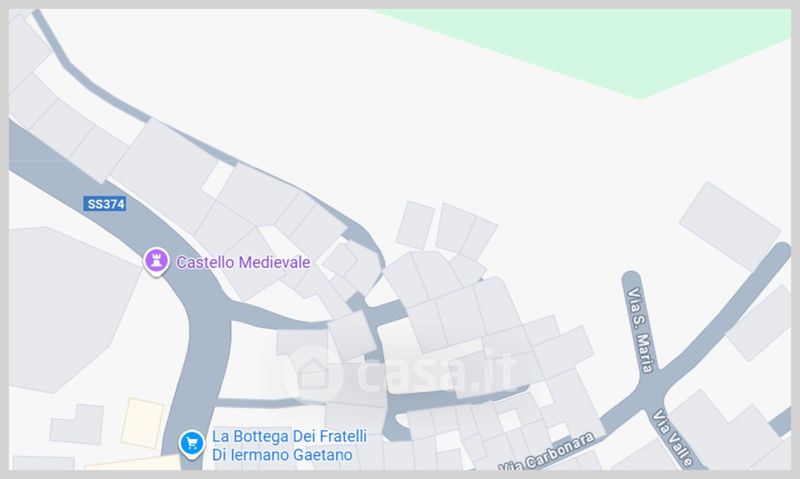Select the Di Iermano Gaetano text

pos(282,455)
